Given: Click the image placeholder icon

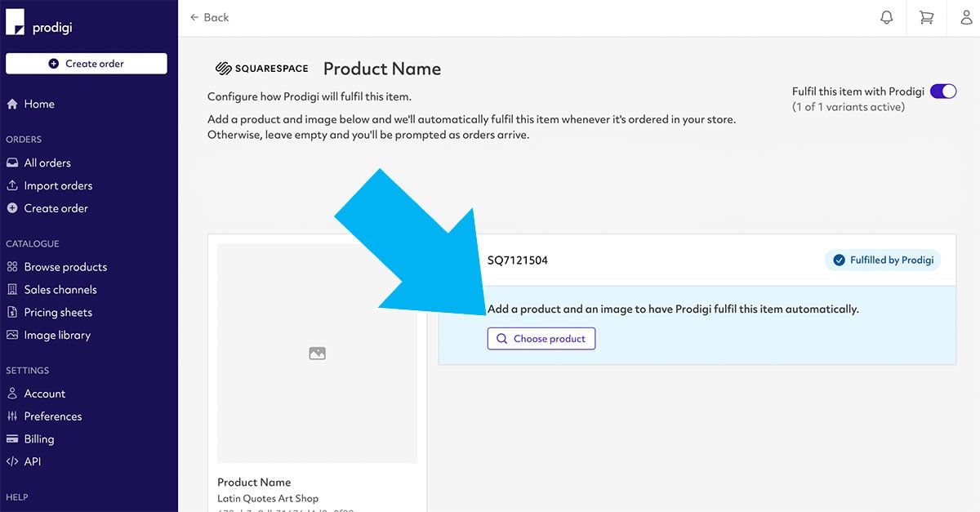Looking at the screenshot, I should (x=318, y=354).
